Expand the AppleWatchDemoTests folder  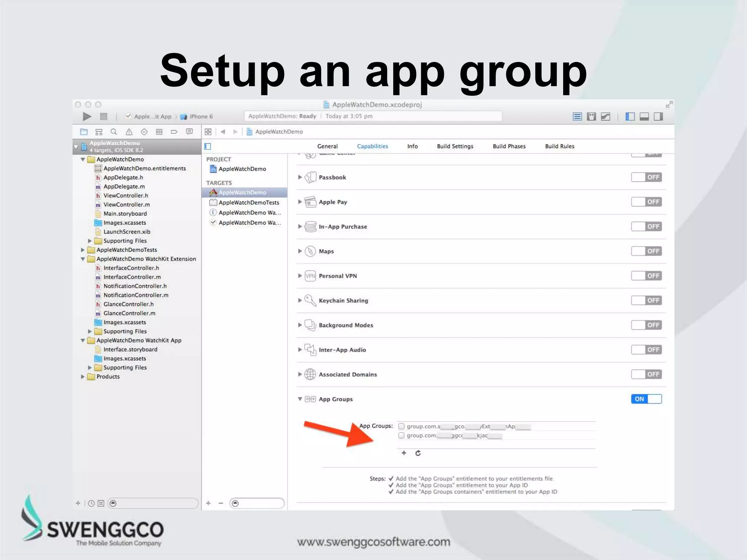click(83, 250)
